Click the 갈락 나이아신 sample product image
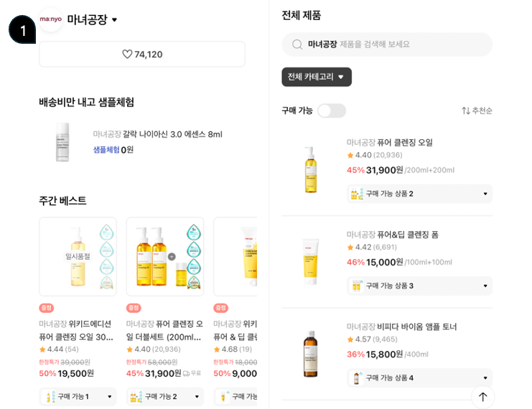 pyautogui.click(x=62, y=142)
